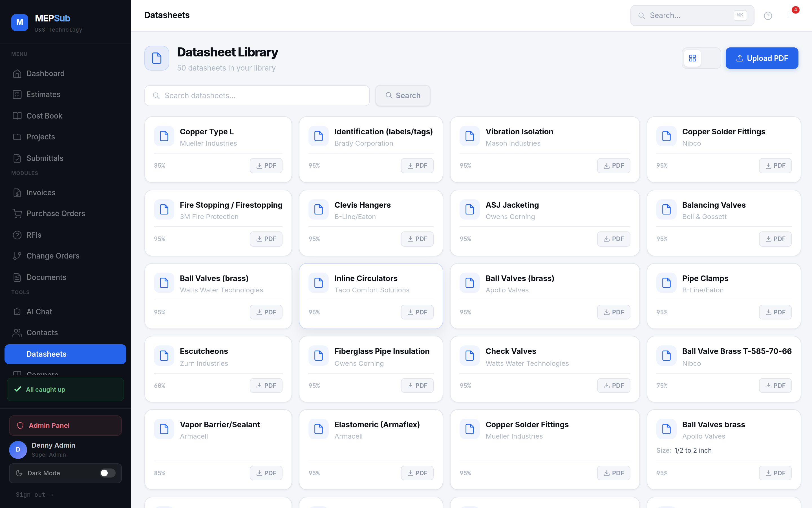812x508 pixels.
Task: Click the Bell & Gossett manufacturer text
Action: point(704,217)
